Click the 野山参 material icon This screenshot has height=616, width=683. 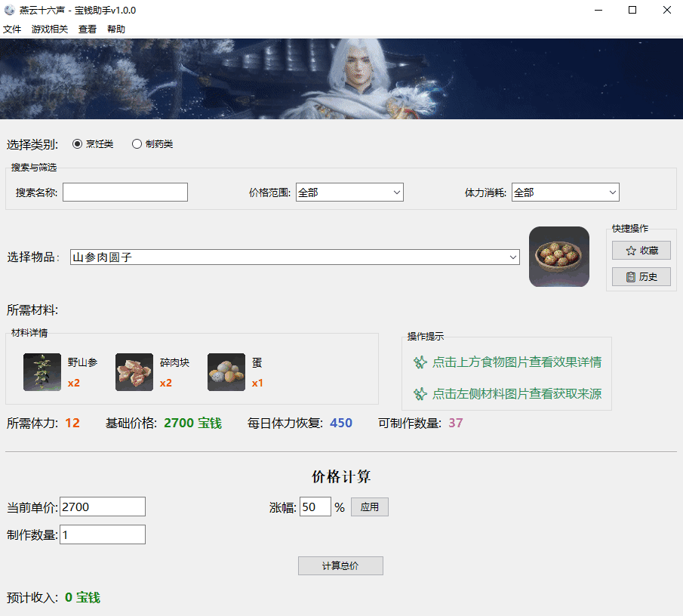click(x=42, y=372)
